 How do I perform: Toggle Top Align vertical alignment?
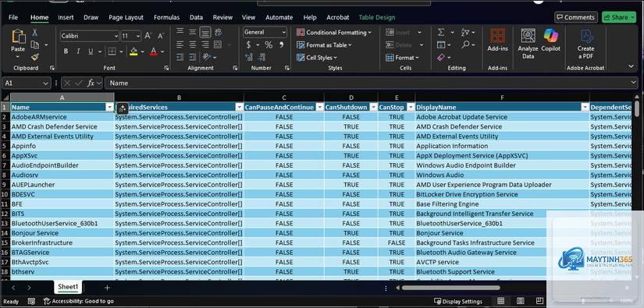tap(180, 32)
